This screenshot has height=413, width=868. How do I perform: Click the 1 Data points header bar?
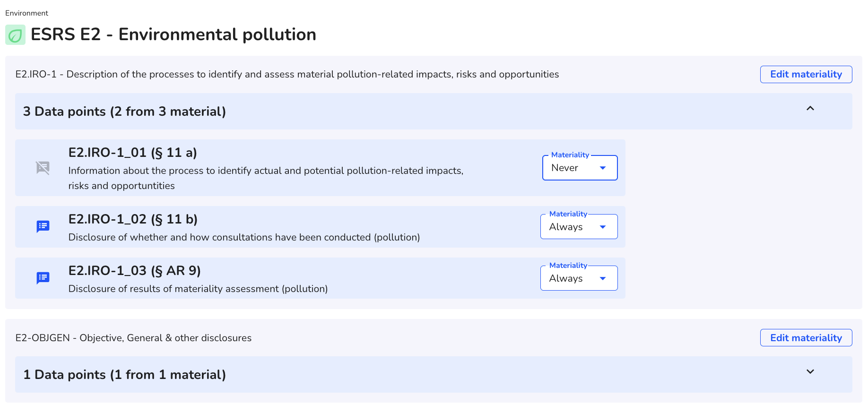click(434, 375)
